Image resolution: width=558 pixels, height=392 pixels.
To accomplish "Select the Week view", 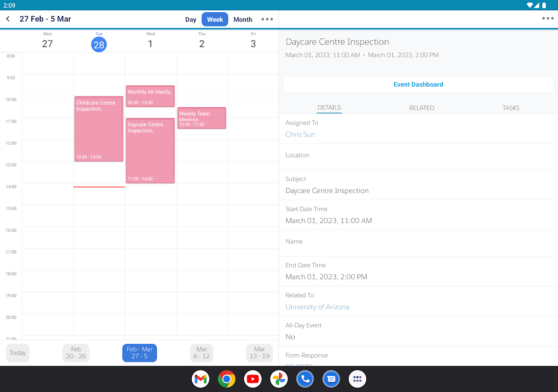I will pos(215,20).
